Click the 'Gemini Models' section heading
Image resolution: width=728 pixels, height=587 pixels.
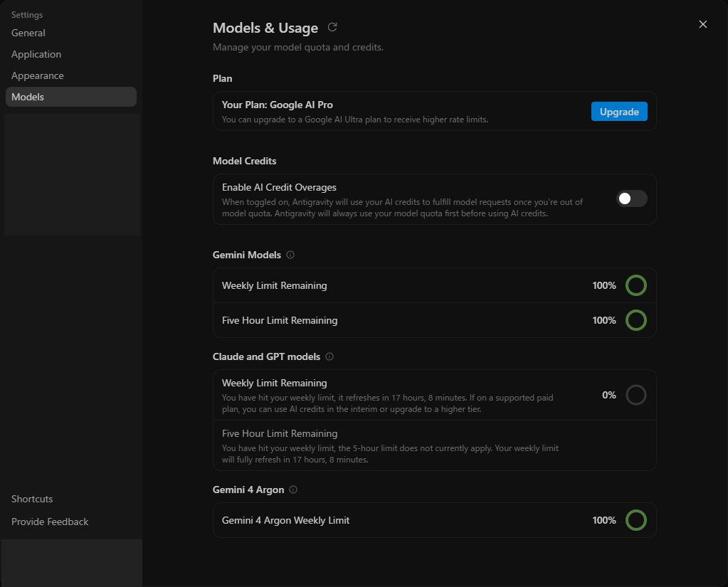(246, 255)
